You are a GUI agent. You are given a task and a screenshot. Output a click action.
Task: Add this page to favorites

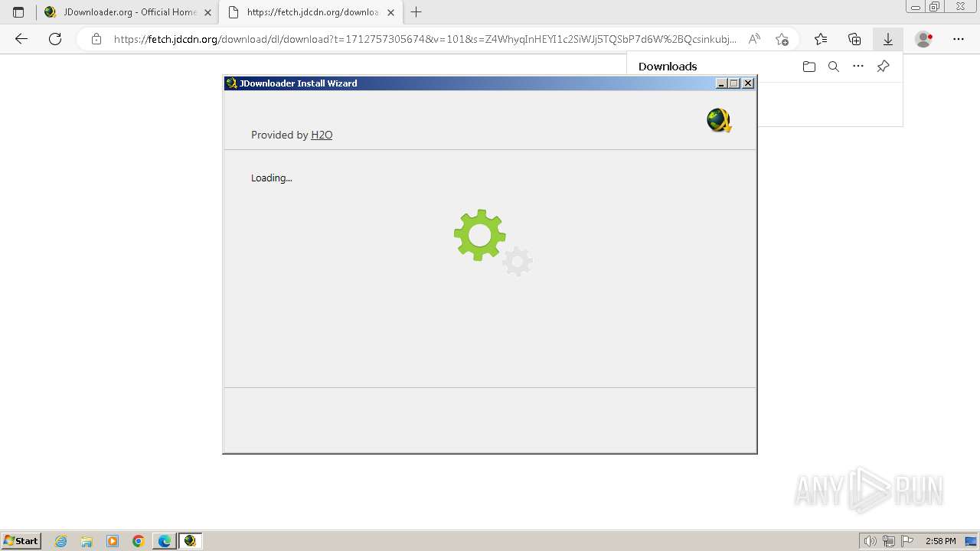[x=782, y=39]
